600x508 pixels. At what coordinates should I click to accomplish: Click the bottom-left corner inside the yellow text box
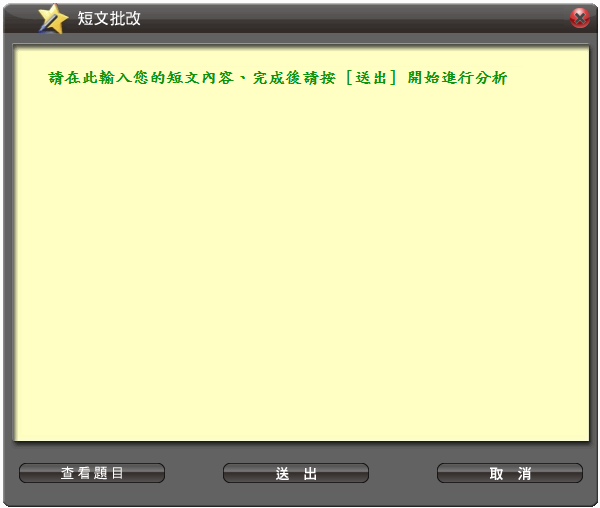[x=23, y=433]
